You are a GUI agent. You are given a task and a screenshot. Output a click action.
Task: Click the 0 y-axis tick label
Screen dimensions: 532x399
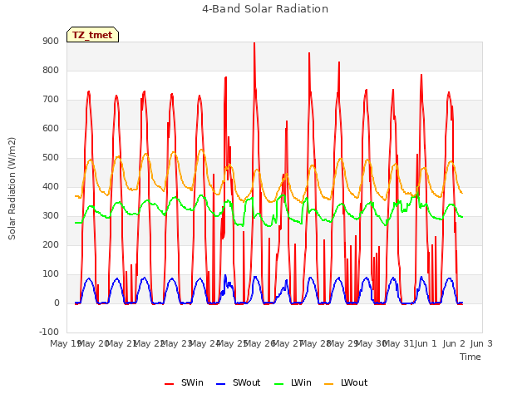[57, 303]
